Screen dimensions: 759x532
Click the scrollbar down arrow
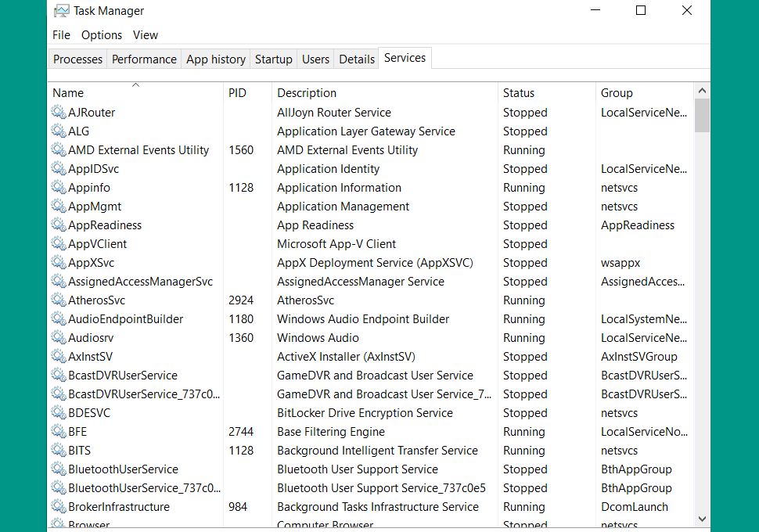pos(703,519)
